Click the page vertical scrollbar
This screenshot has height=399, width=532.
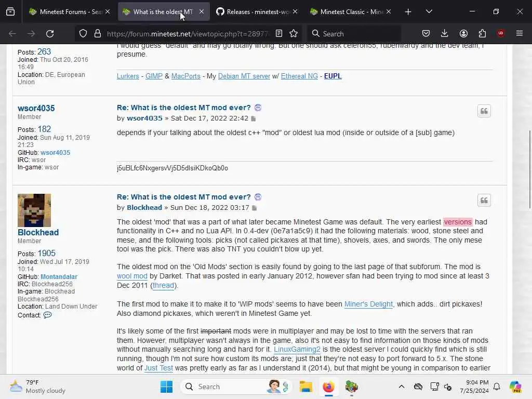(x=529, y=170)
